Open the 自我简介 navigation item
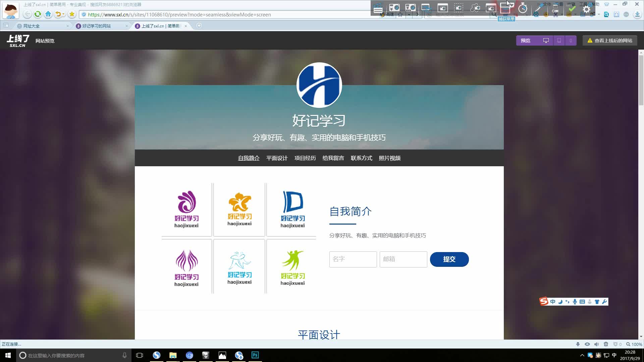The image size is (644, 362). 249,158
